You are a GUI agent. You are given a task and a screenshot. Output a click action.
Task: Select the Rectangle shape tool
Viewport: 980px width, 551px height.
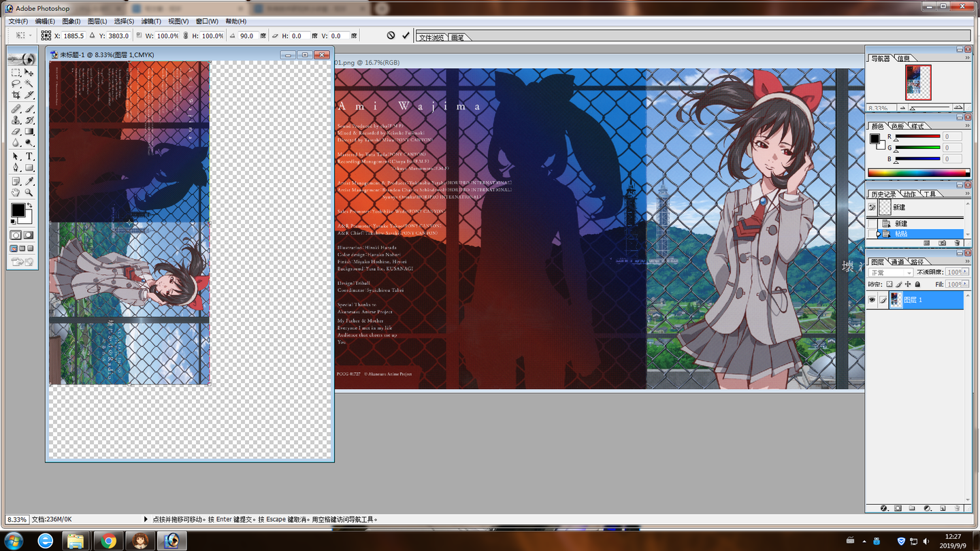[29, 168]
